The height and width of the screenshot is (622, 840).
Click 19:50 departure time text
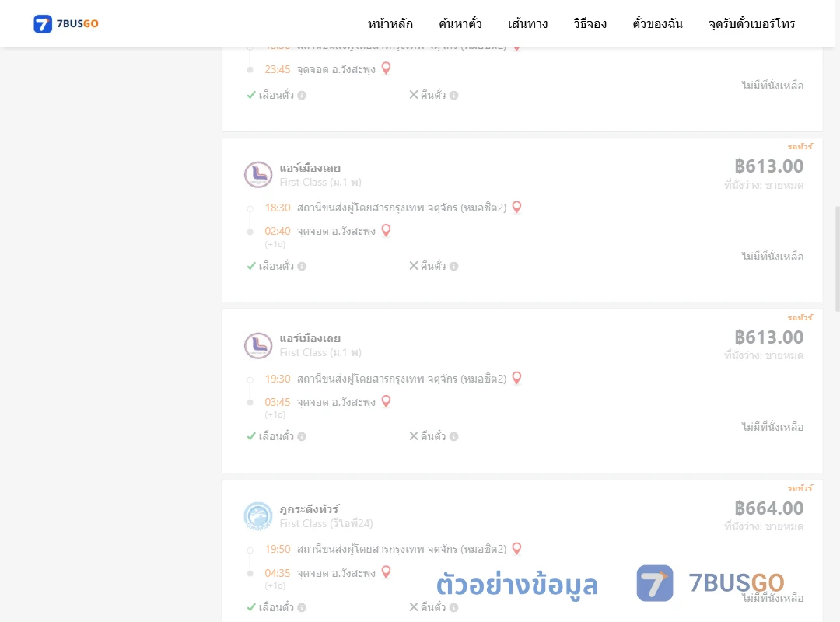(x=278, y=549)
